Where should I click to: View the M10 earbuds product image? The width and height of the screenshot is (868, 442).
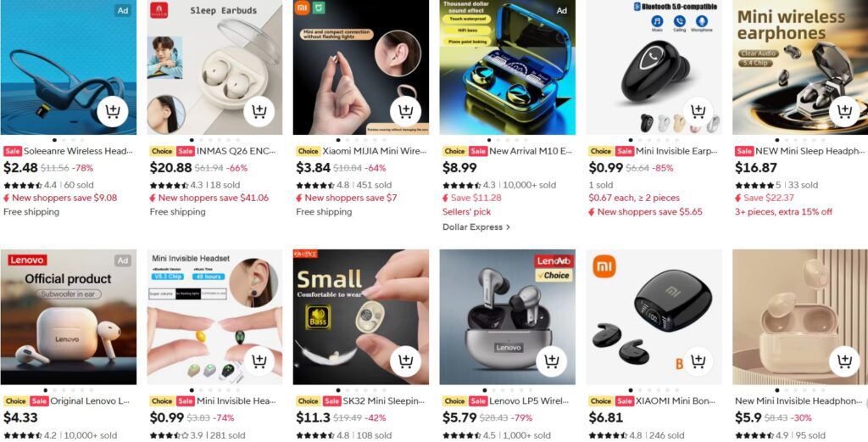click(x=508, y=67)
